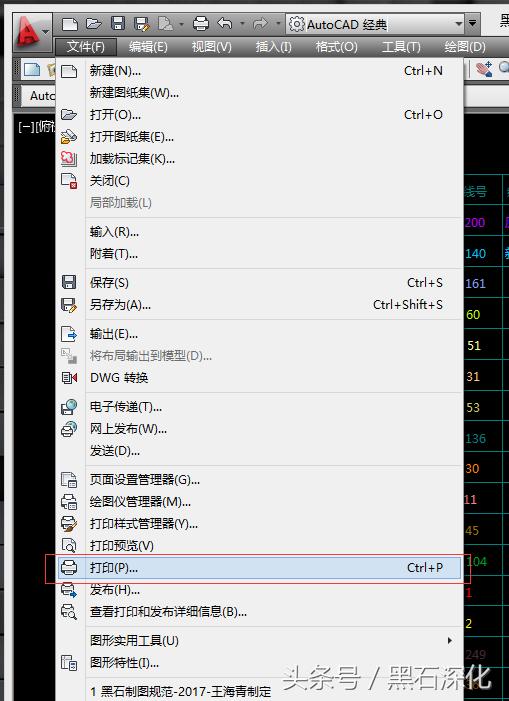
Task: Expand quick access toolbar customize arrow
Action: click(472, 23)
